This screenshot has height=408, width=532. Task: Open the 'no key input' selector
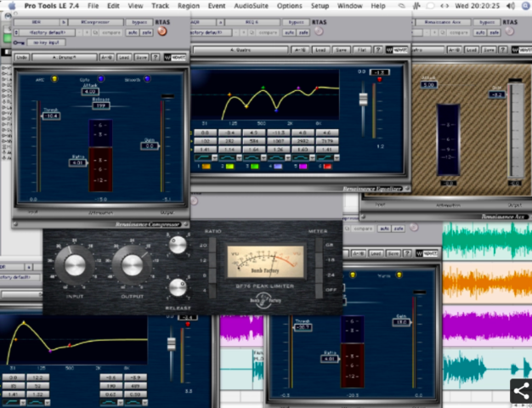click(x=46, y=42)
